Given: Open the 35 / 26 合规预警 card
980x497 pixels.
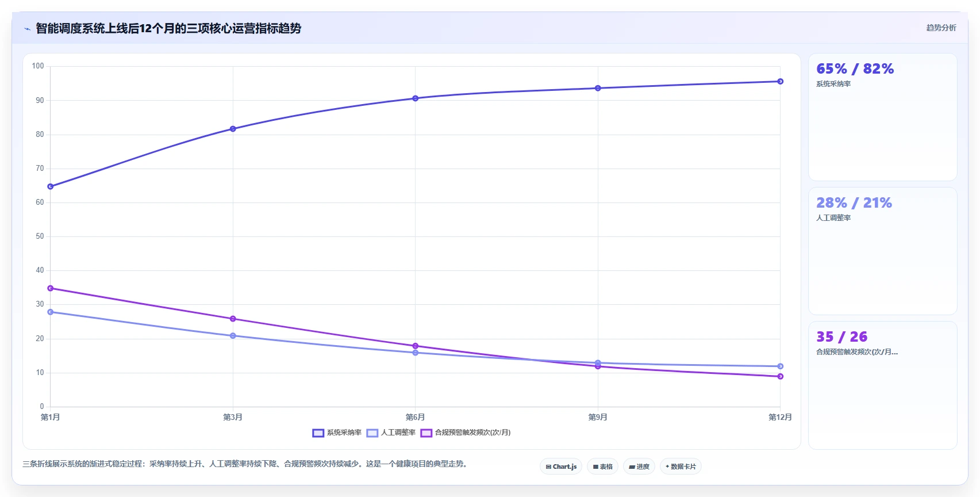Looking at the screenshot, I should click(883, 385).
